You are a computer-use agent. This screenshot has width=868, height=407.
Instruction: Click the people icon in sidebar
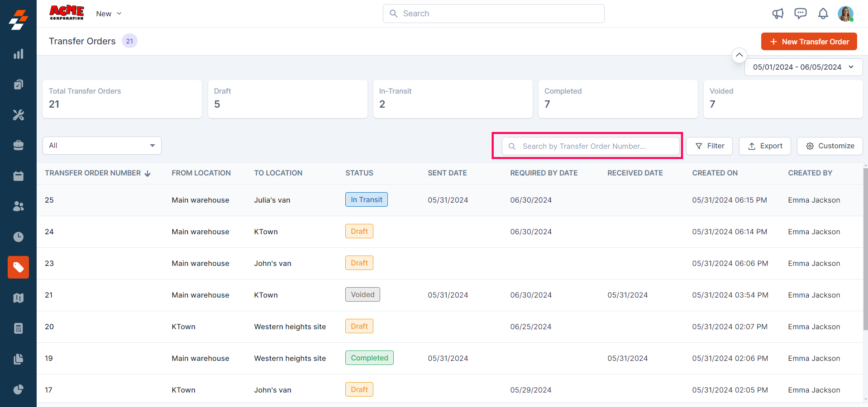click(x=18, y=206)
